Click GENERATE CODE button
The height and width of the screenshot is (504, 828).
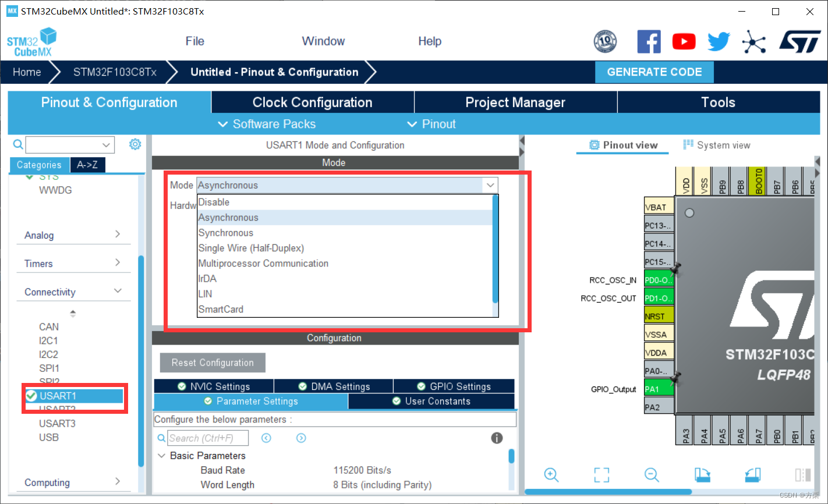pos(654,72)
